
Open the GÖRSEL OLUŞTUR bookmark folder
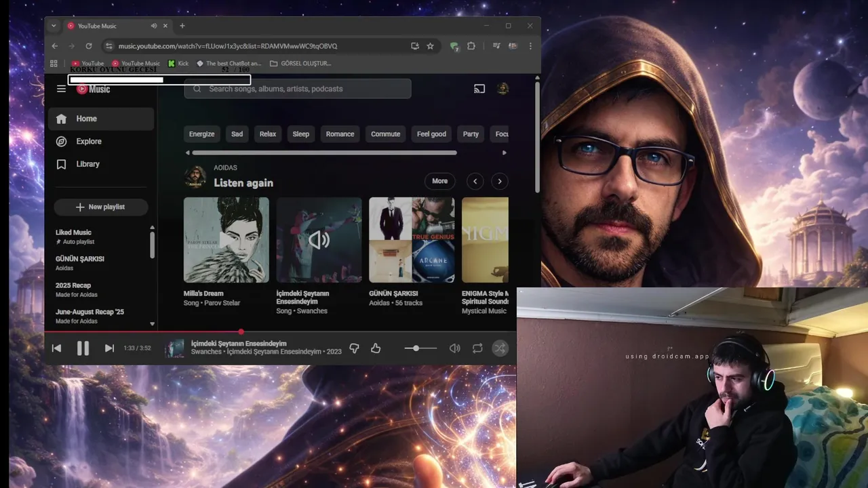300,64
